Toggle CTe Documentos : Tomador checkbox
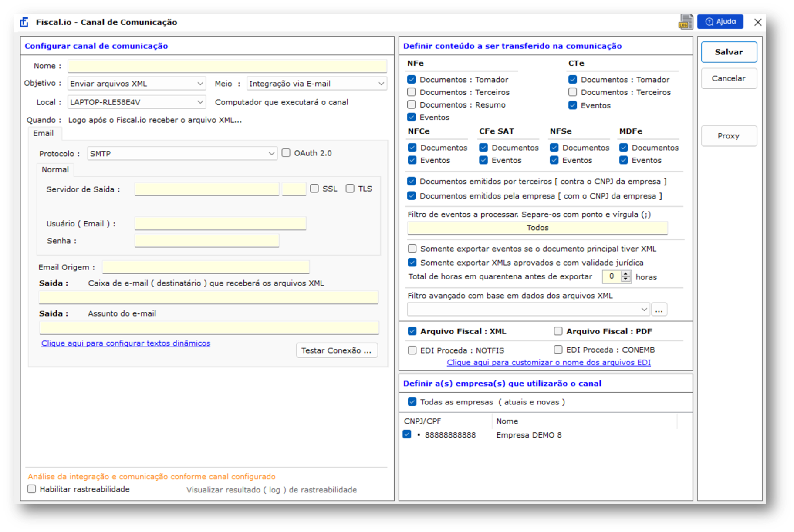The width and height of the screenshot is (794, 532). (573, 80)
